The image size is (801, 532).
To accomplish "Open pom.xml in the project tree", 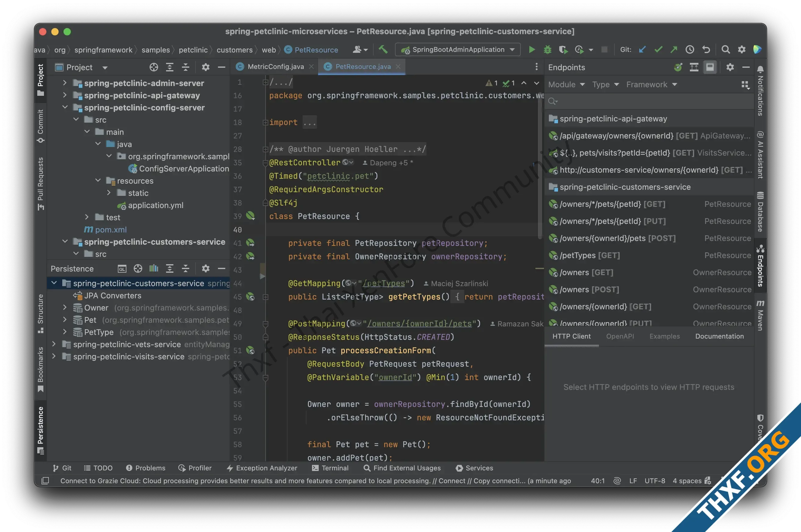I will pyautogui.click(x=105, y=229).
